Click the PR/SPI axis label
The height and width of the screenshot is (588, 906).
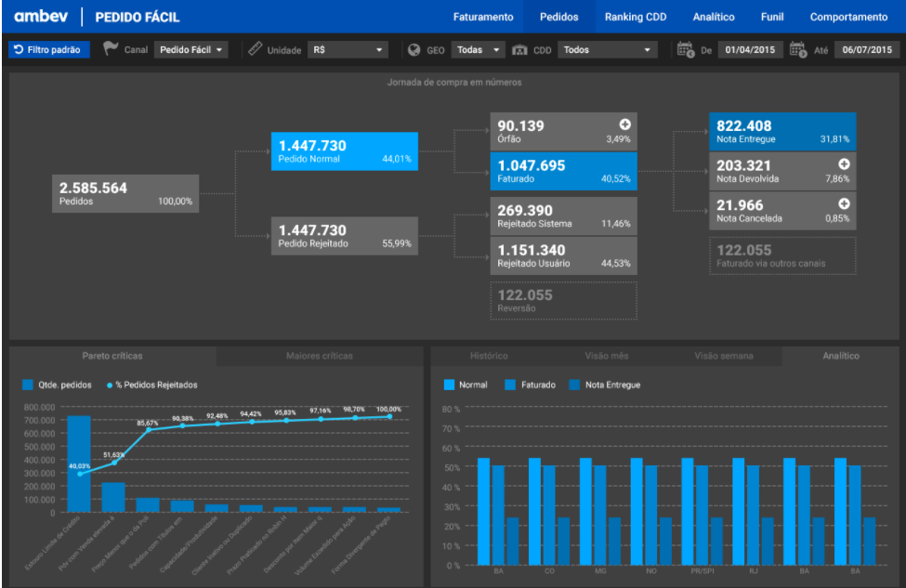[702, 571]
